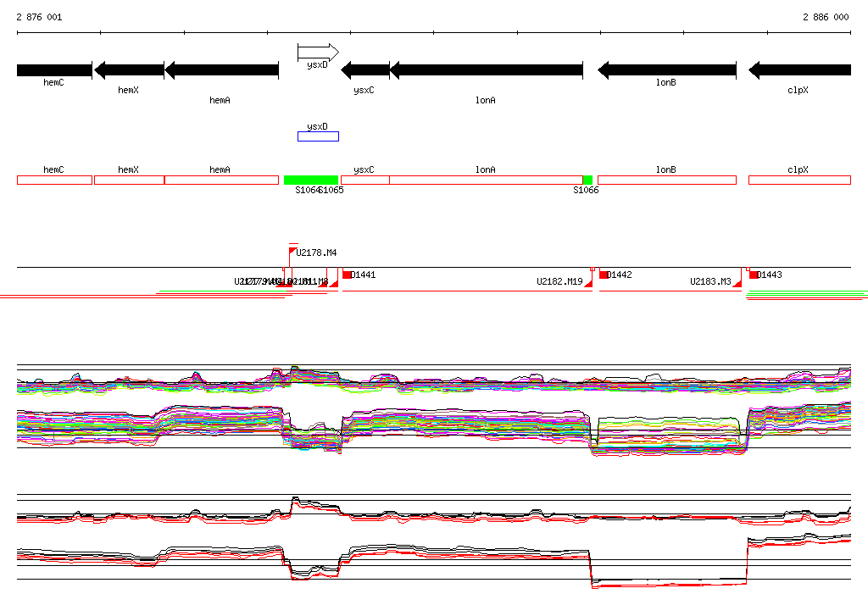Select the red hemA outlined box
Viewport: 868px width, 605px height.
tap(221, 180)
